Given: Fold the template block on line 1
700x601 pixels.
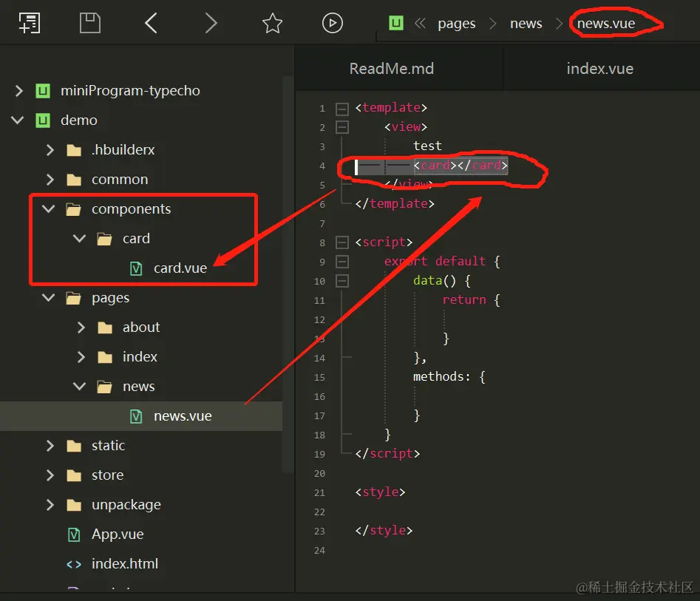Looking at the screenshot, I should (x=342, y=109).
